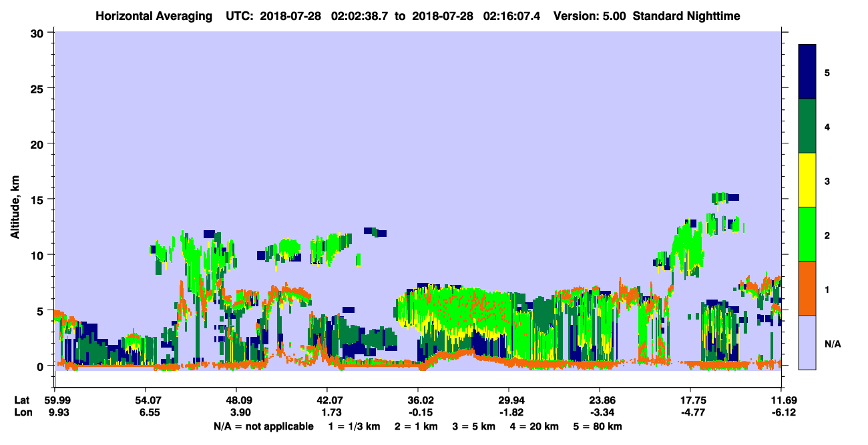
Task: Click the high cloud feature at 15 km altitude
Action: [725, 197]
